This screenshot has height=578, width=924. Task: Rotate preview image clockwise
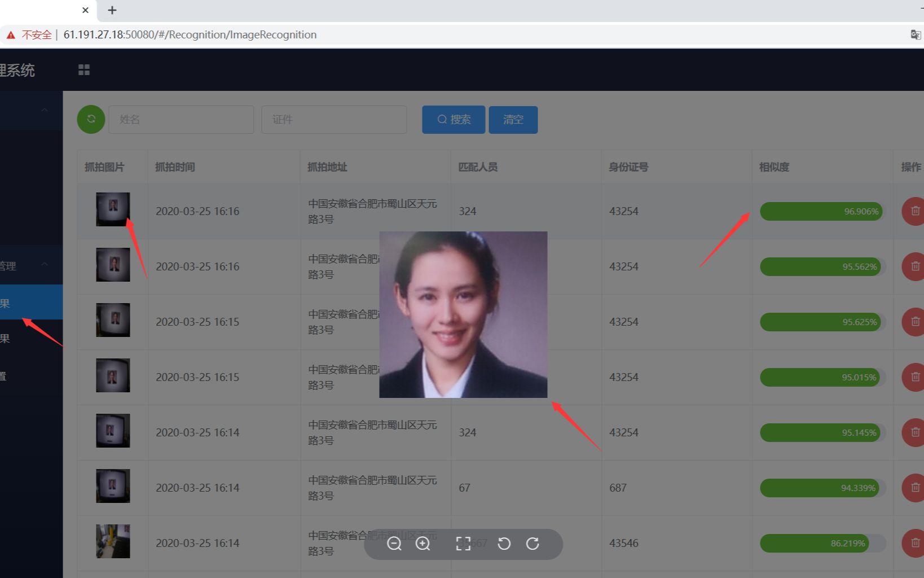[x=533, y=544]
